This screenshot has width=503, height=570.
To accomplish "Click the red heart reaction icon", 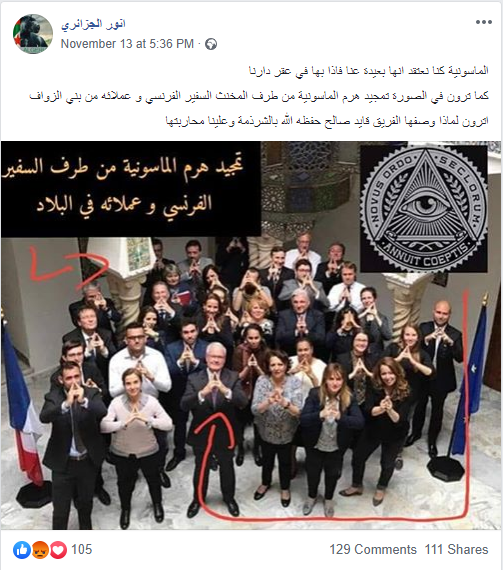I will 58,550.
